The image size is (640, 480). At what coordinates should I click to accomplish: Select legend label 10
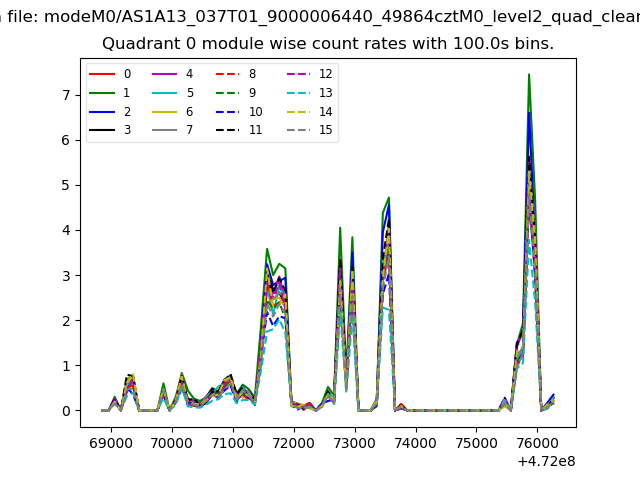255,112
